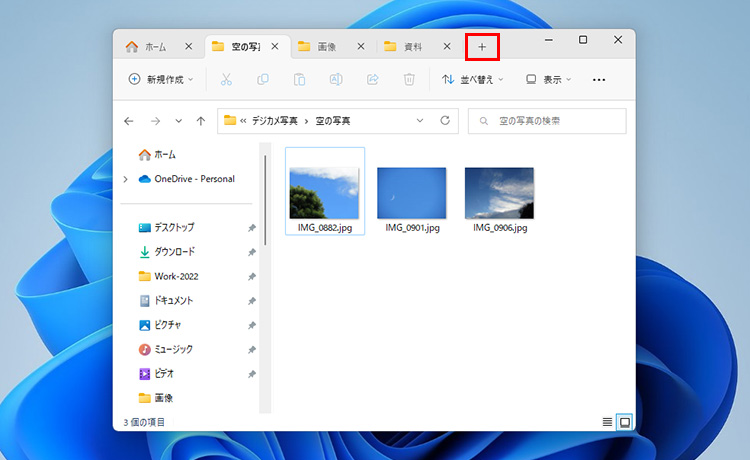750x460 pixels.
Task: Click the add new tab plus button
Action: coord(482,47)
